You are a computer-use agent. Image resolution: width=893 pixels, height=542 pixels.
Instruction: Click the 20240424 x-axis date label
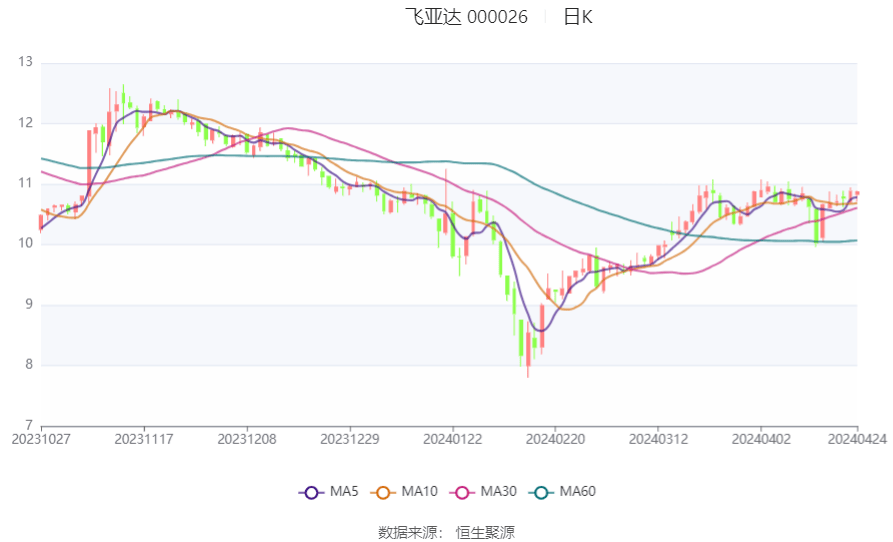point(857,440)
